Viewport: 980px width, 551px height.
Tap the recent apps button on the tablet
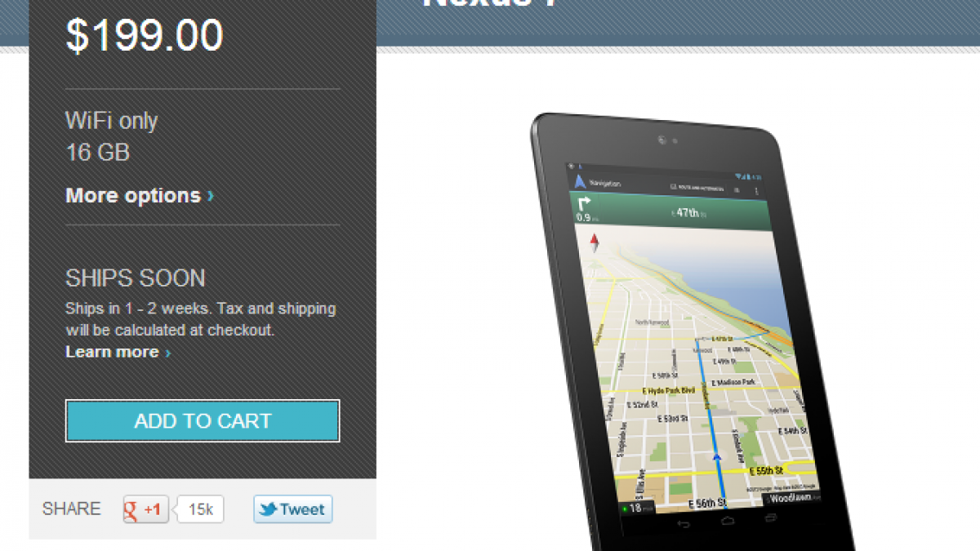point(769,518)
